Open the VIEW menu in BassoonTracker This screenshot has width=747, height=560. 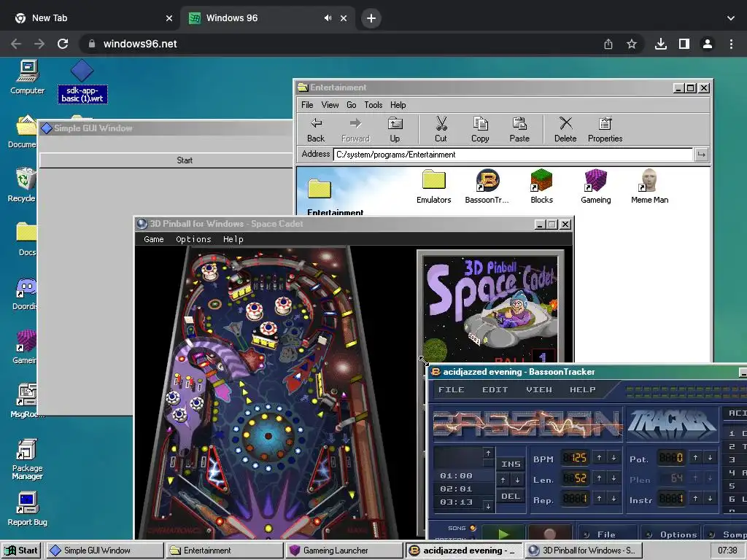click(x=539, y=389)
